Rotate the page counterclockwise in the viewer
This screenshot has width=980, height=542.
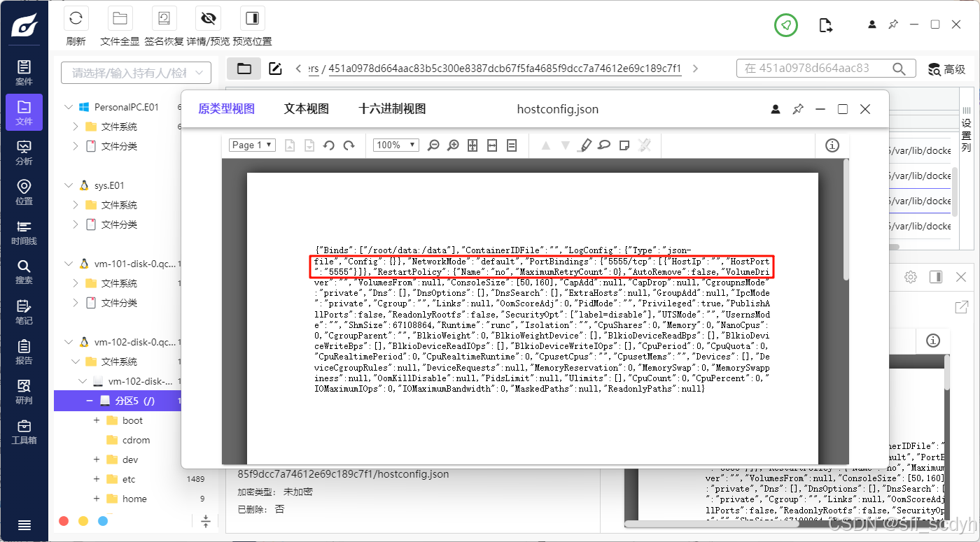pyautogui.click(x=329, y=145)
